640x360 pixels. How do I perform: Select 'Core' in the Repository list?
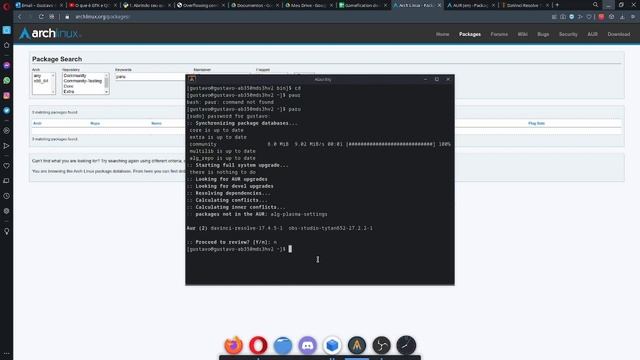click(x=69, y=86)
